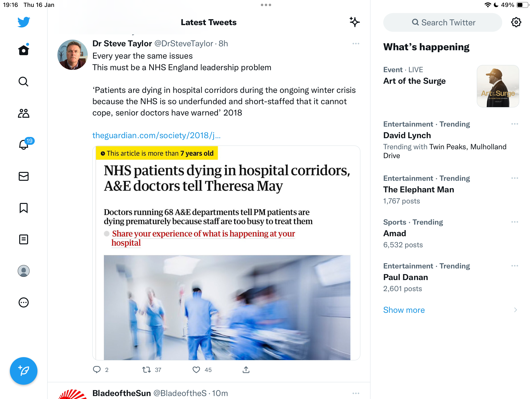The width and height of the screenshot is (532, 399).
Task: Open theguardian.com article link
Action: pos(156,135)
